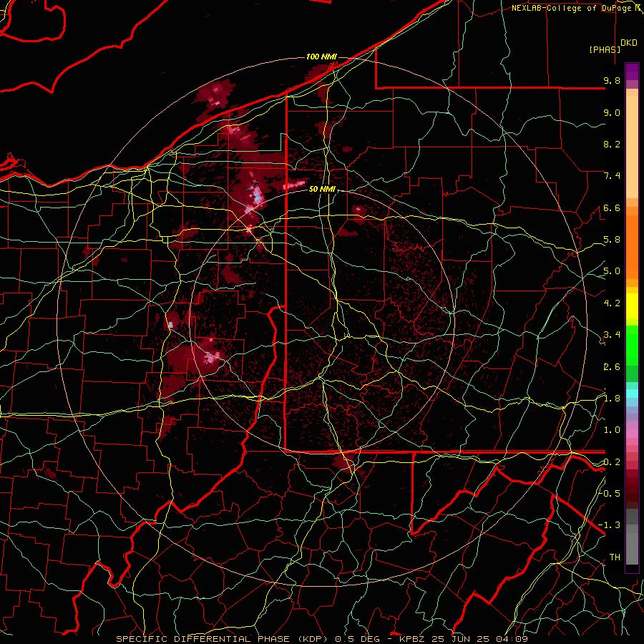Screen dimensions: 644x644
Task: Select the 7.4 scale label
Action: [612, 176]
